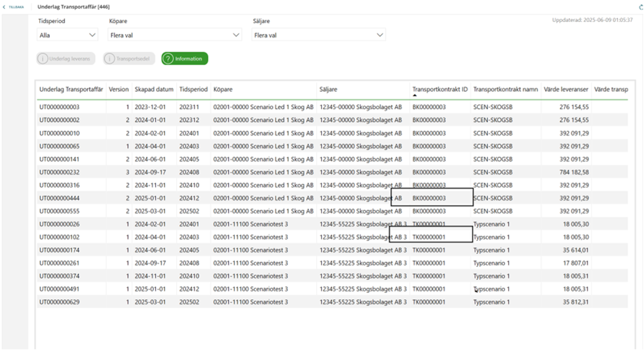Screen dimensions: 644x350
Task: Select row UT0000000555
Action: point(332,211)
